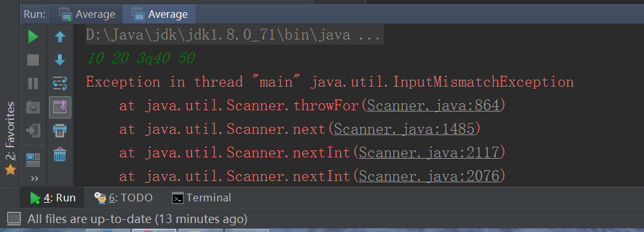This screenshot has height=232, width=644.
Task: Rerun the Average program with green play icon
Action: pyautogui.click(x=33, y=37)
